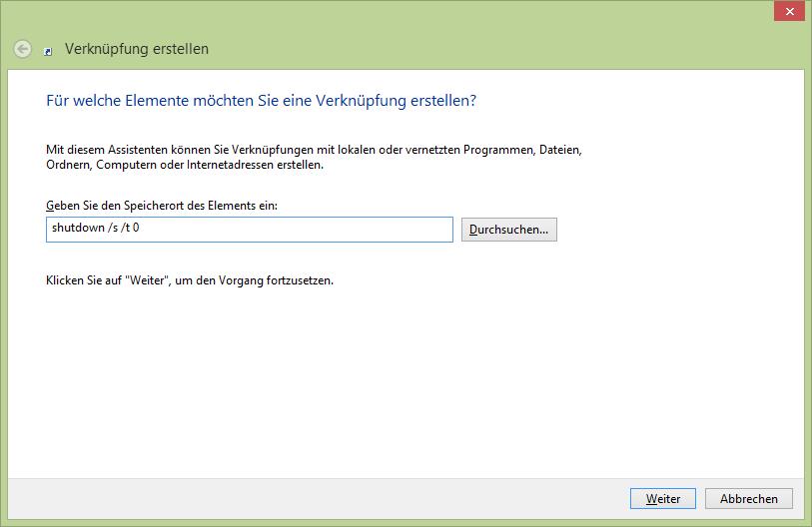
Task: Click the heading 'Für welche Elemente möchten Sie...'
Action: (x=261, y=101)
